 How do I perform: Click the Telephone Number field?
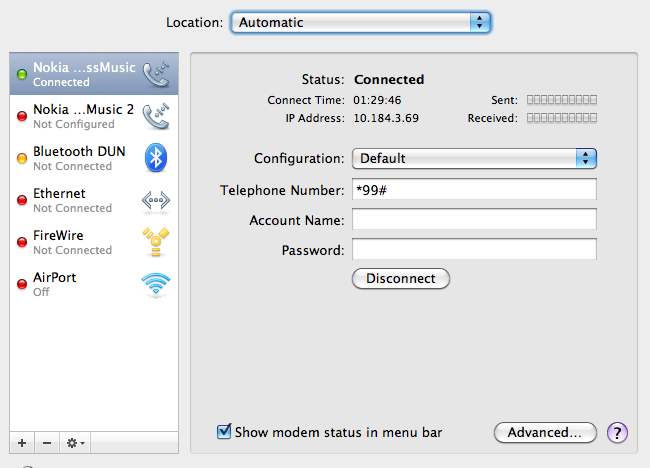tap(474, 189)
